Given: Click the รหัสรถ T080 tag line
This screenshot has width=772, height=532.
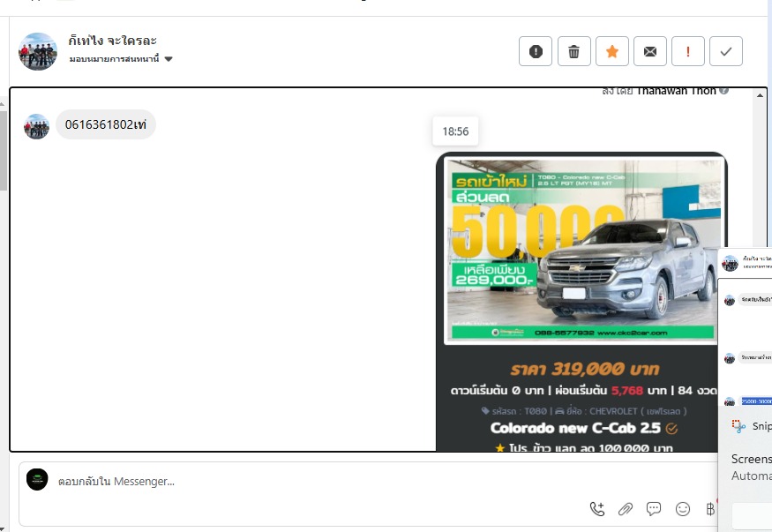Looking at the screenshot, I should point(583,411).
